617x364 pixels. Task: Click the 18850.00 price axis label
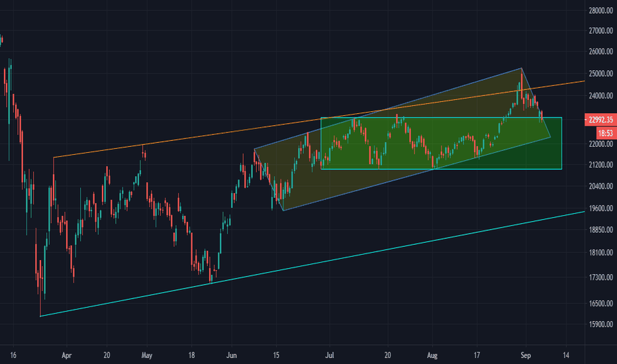[600, 230]
